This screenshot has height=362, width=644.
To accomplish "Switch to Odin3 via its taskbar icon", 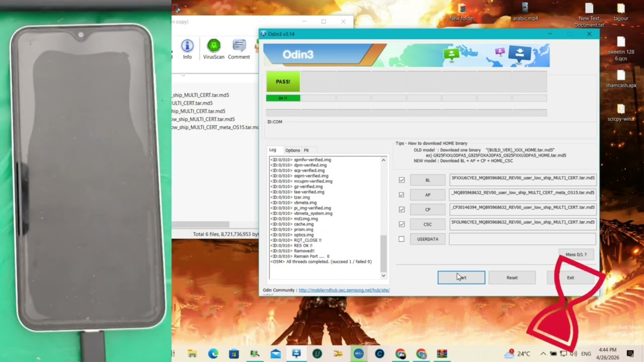I will click(296, 354).
